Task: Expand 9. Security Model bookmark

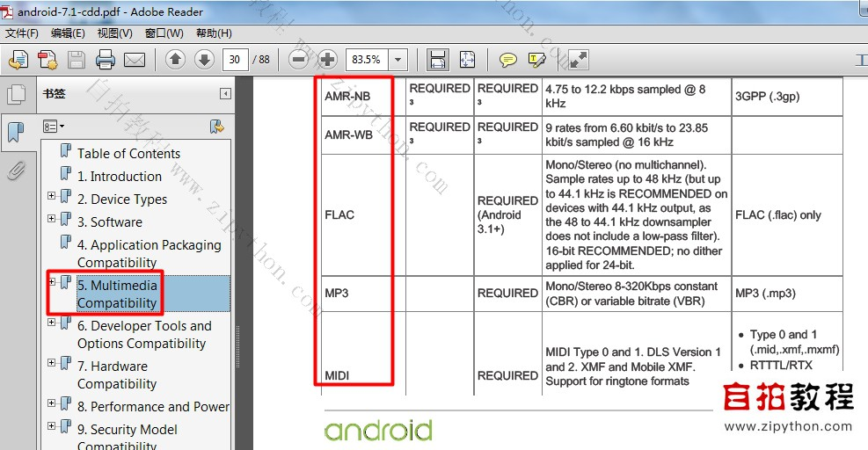Action: click(52, 425)
